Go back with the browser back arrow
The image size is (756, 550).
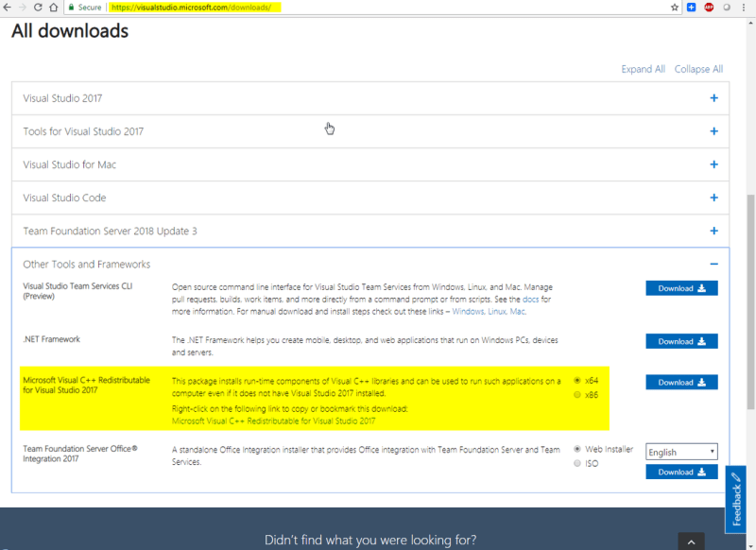pyautogui.click(x=7, y=8)
